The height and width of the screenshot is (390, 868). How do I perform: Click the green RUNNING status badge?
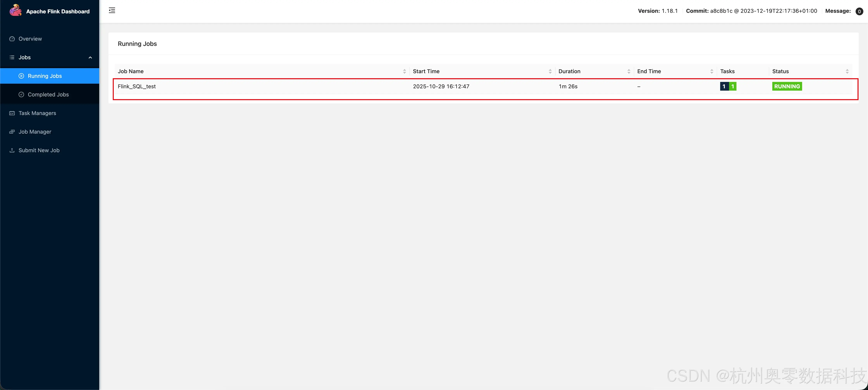click(787, 87)
